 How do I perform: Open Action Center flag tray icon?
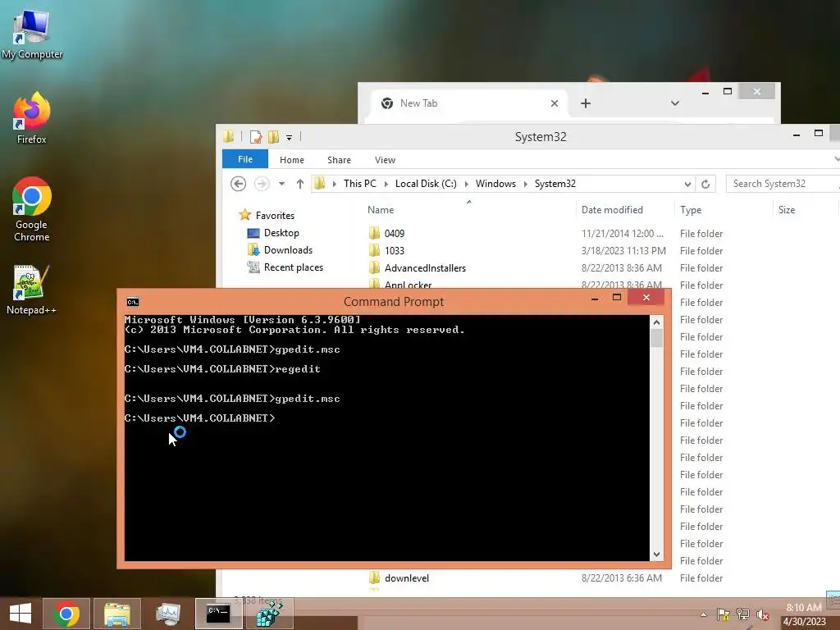pos(723,614)
